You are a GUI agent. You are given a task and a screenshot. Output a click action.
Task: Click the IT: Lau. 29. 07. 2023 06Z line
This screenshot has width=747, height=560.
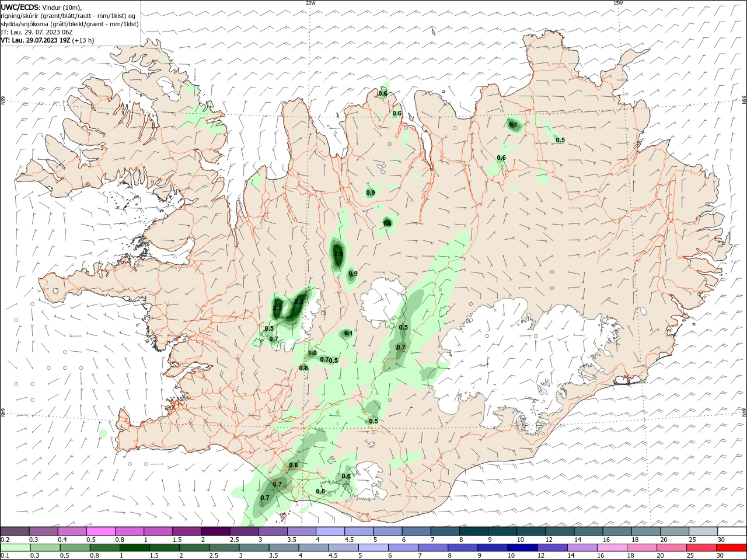[x=37, y=32]
